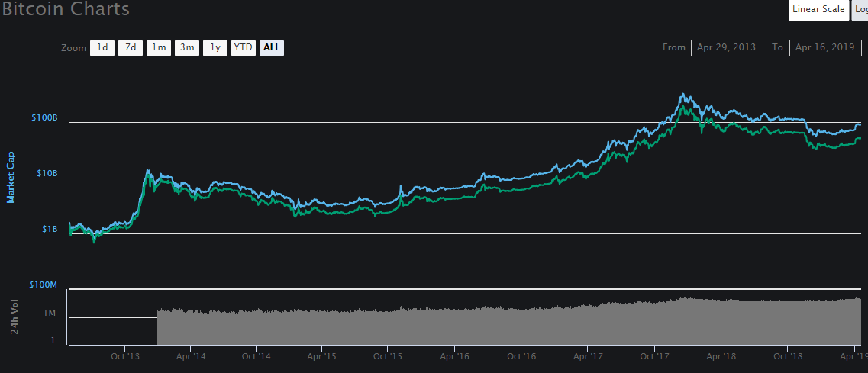Click the Apr '15 date label
Screen dimensions: 868x373
click(x=323, y=356)
